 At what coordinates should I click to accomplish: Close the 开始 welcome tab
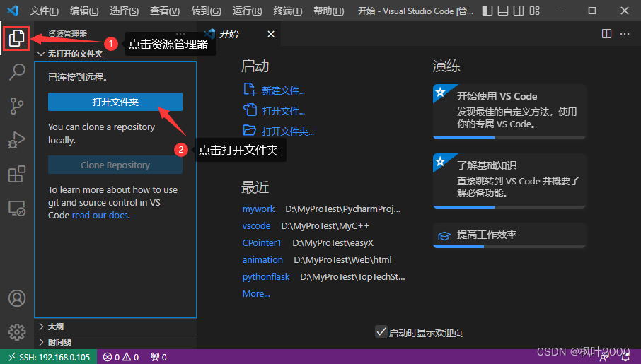tap(271, 35)
